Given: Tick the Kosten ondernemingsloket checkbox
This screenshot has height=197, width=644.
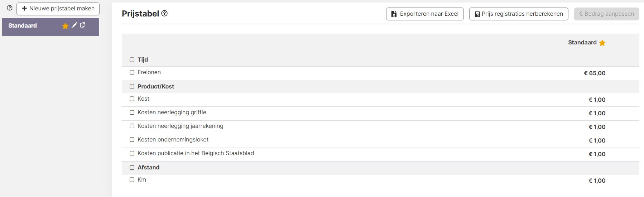Looking at the screenshot, I should (132, 140).
